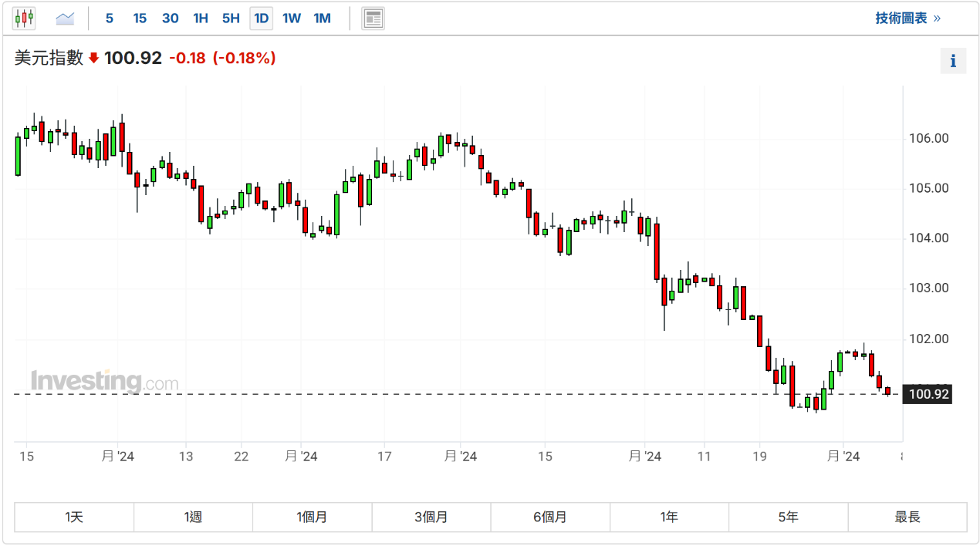The image size is (980, 546).
Task: Select the 3個月 range tab
Action: pos(431,517)
